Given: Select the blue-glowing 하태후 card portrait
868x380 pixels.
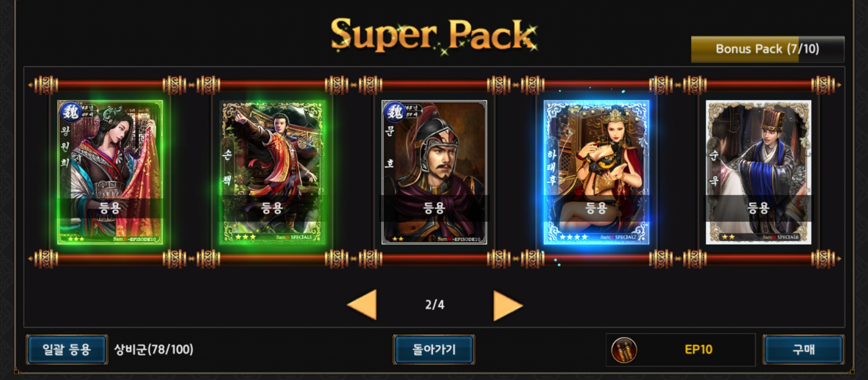Looking at the screenshot, I should (x=596, y=172).
